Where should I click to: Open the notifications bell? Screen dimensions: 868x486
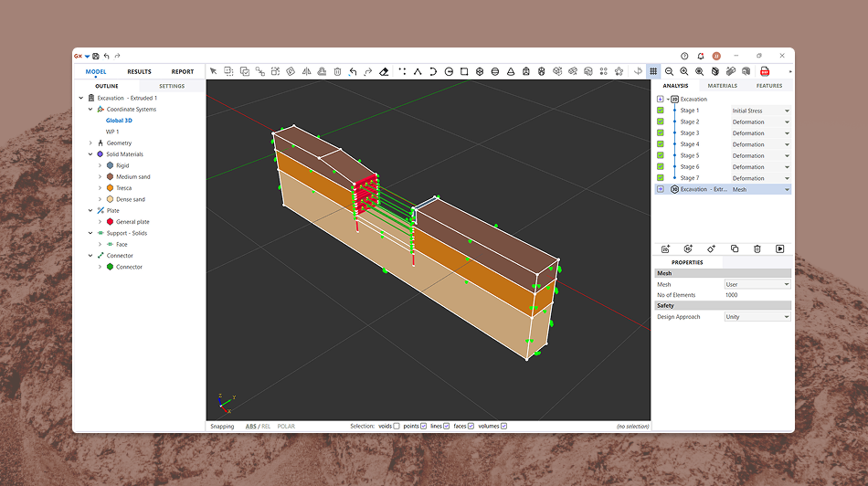(x=701, y=56)
